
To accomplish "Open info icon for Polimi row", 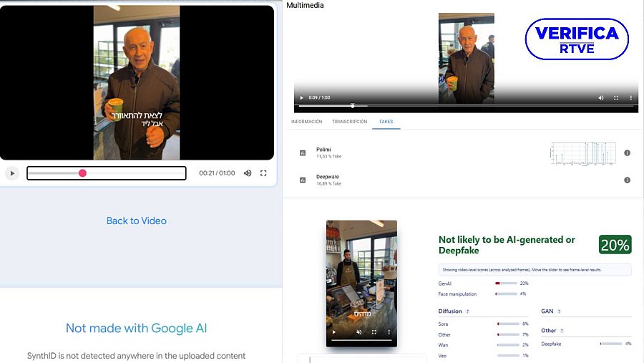I will tap(627, 153).
